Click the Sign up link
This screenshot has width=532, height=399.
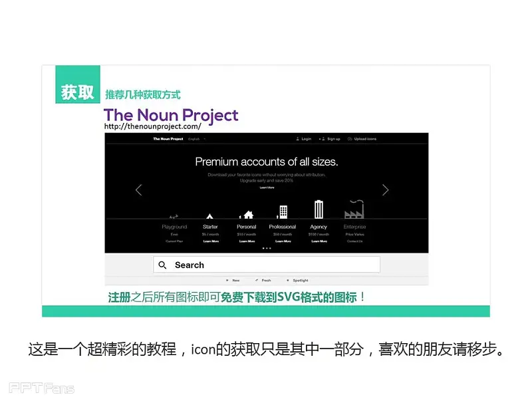click(331, 139)
